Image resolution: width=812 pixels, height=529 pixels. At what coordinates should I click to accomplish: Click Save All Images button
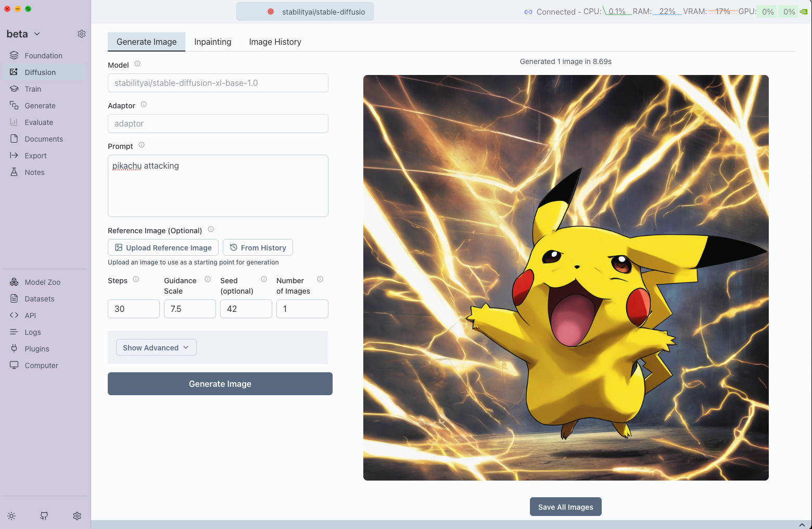coord(565,507)
